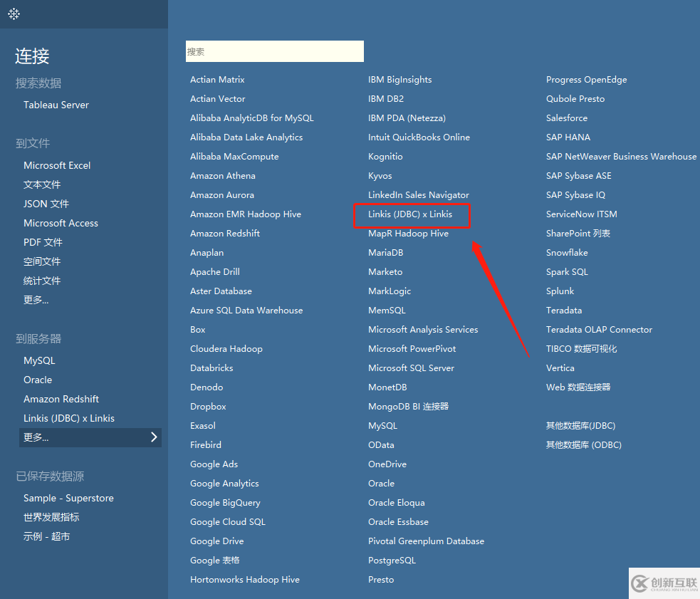700x599 pixels.
Task: Select MariaDB connector
Action: [x=386, y=253]
